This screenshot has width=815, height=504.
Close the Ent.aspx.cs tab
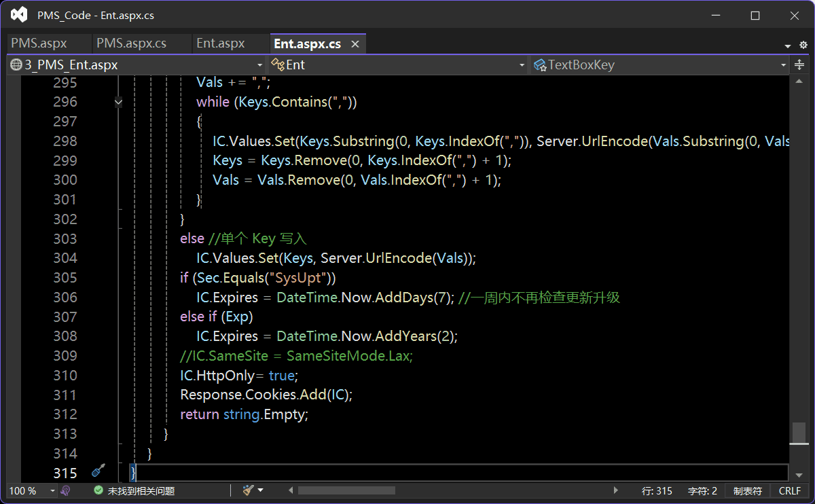tap(355, 44)
